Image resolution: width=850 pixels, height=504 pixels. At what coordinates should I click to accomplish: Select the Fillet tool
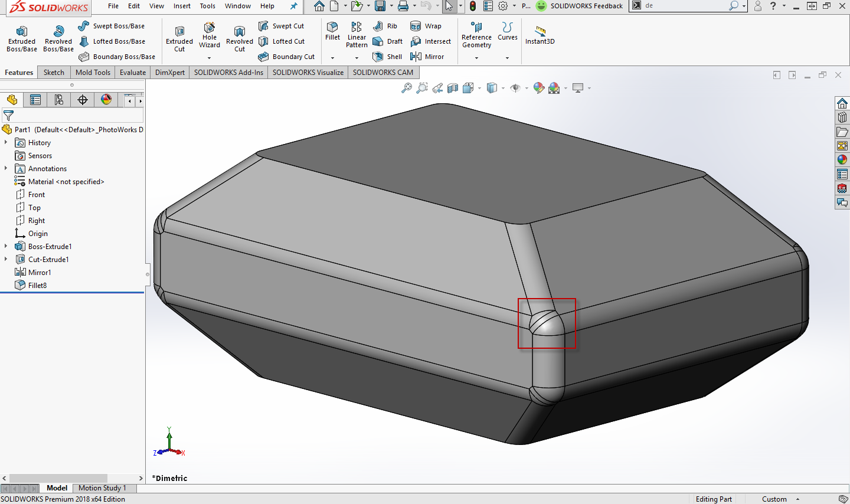[x=332, y=34]
